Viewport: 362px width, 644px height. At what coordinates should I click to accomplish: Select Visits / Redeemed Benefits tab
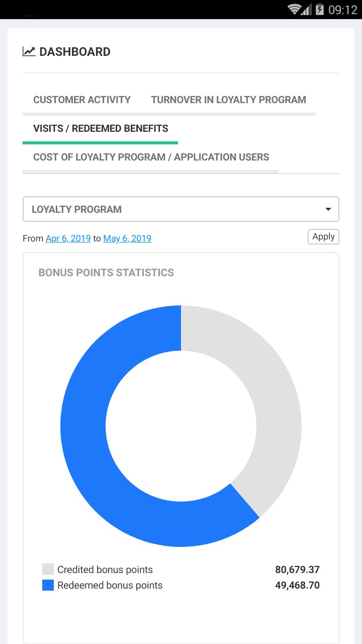[x=101, y=128]
